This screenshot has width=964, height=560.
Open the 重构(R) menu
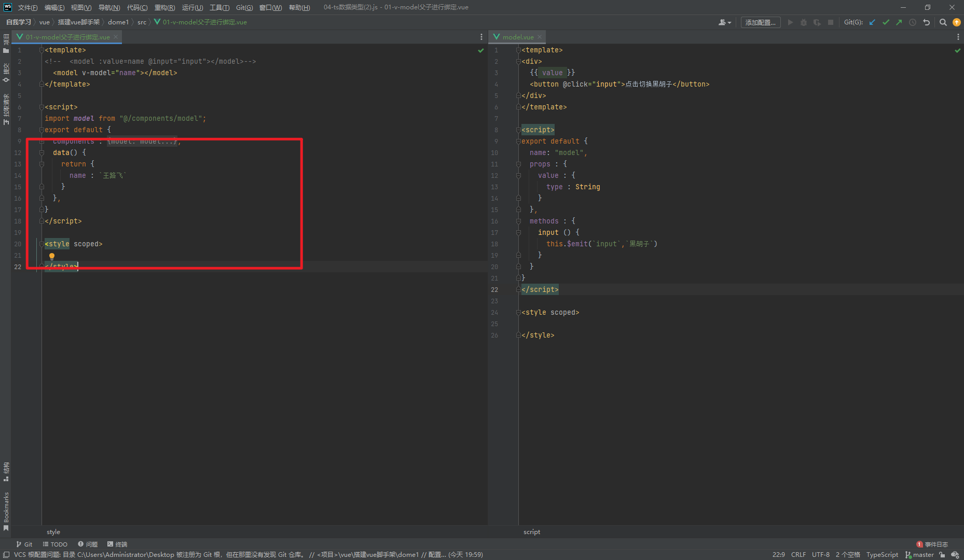164,7
